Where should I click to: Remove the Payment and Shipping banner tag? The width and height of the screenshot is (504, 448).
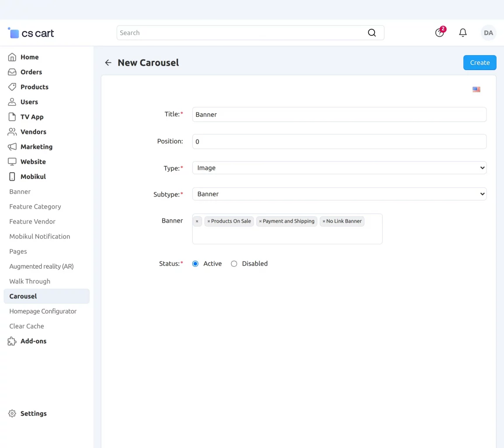(x=261, y=221)
